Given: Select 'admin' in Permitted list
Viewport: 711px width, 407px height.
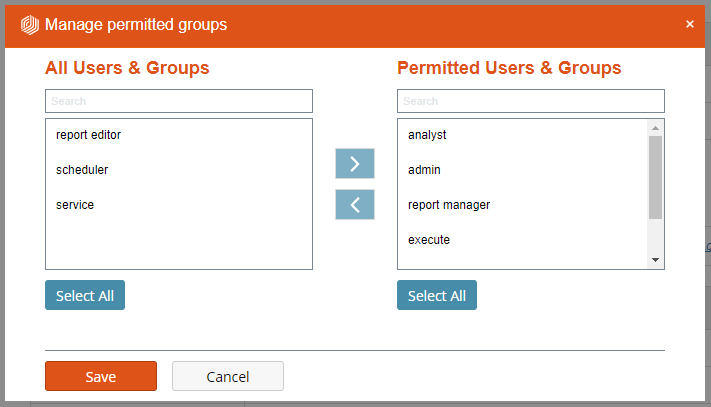Looking at the screenshot, I should click(424, 170).
